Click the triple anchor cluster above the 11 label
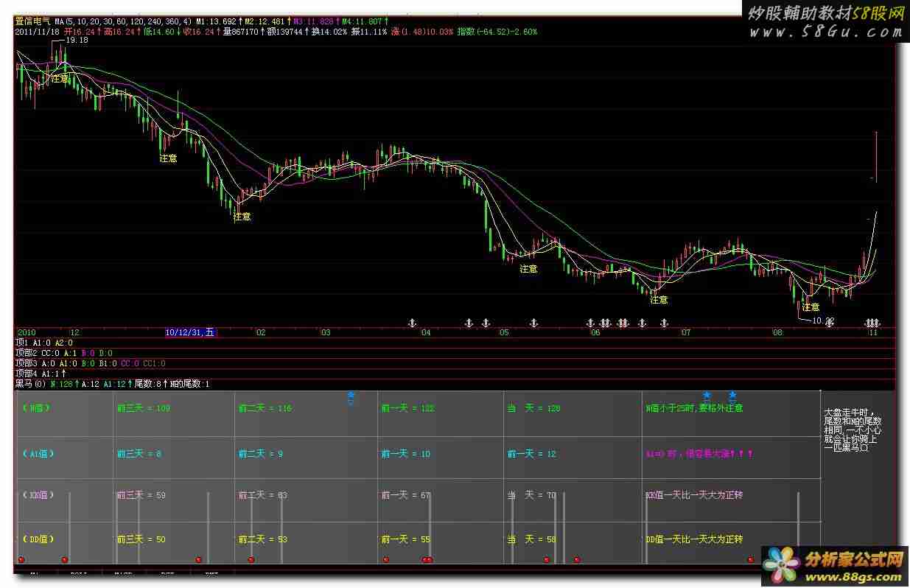 873,323
